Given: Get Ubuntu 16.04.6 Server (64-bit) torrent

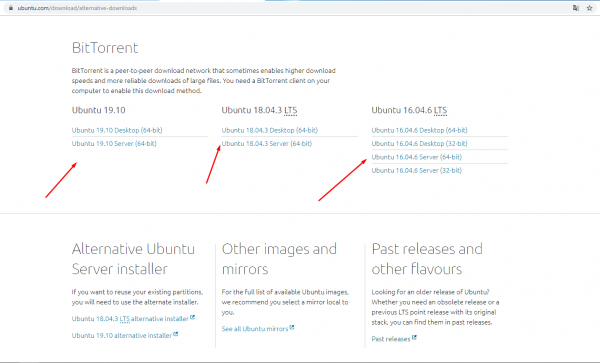Looking at the screenshot, I should click(417, 157).
